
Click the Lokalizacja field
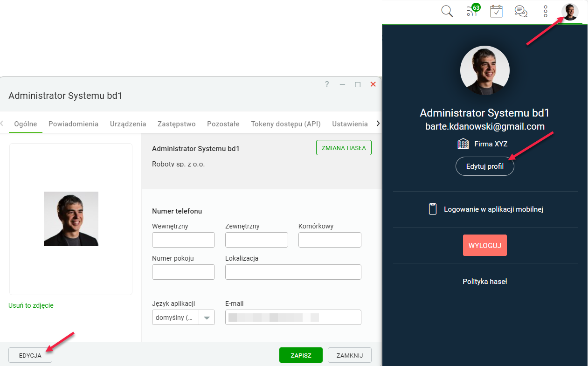[x=293, y=272]
